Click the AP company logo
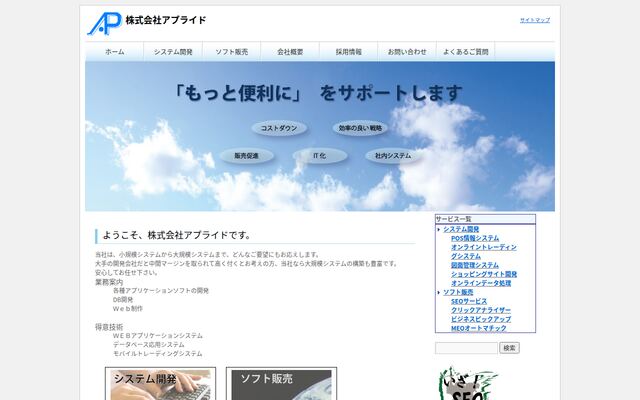640x400 pixels. pyautogui.click(x=104, y=23)
